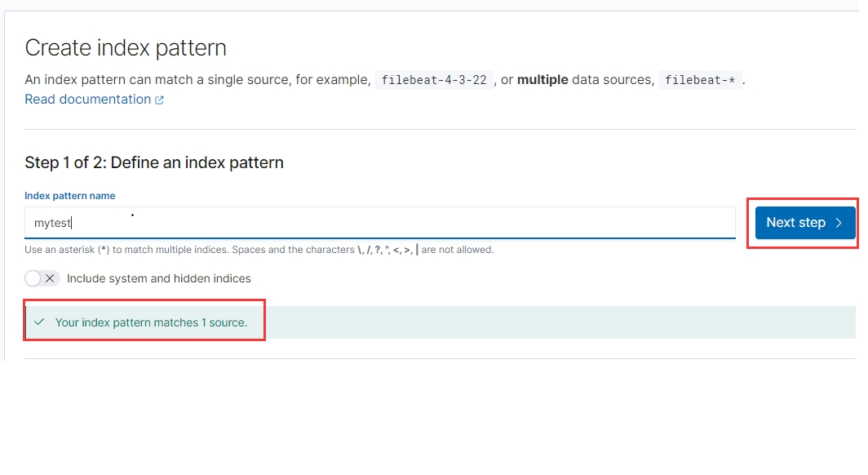Open the Read documentation link
The height and width of the screenshot is (475, 868).
coord(87,100)
